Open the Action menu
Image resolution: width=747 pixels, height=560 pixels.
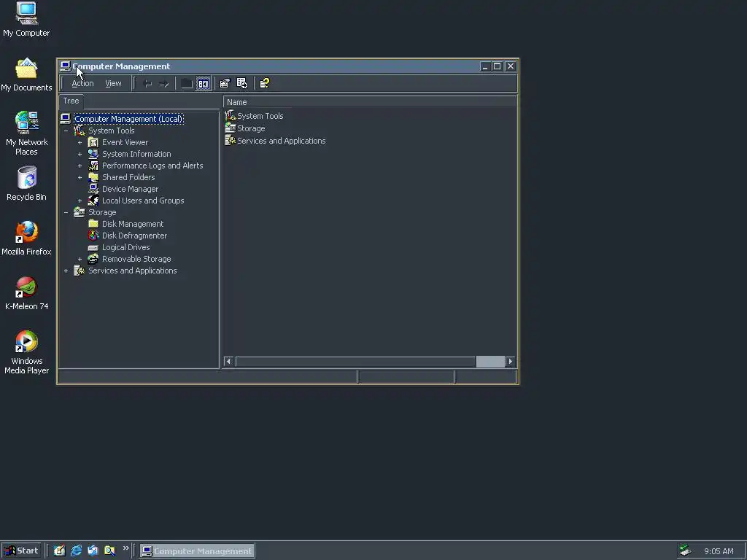click(x=82, y=83)
